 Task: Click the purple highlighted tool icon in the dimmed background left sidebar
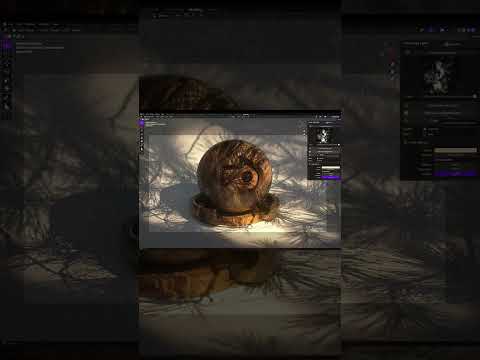pos(6,45)
